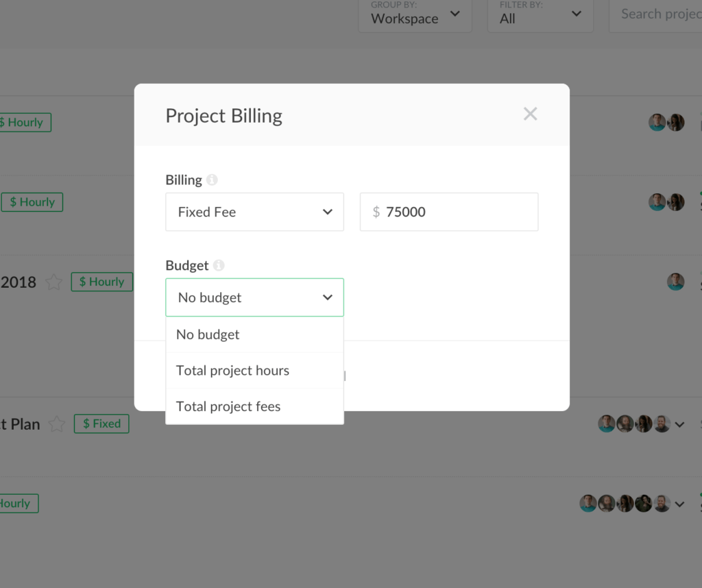
Task: Choose the No budget option
Action: tap(207, 334)
